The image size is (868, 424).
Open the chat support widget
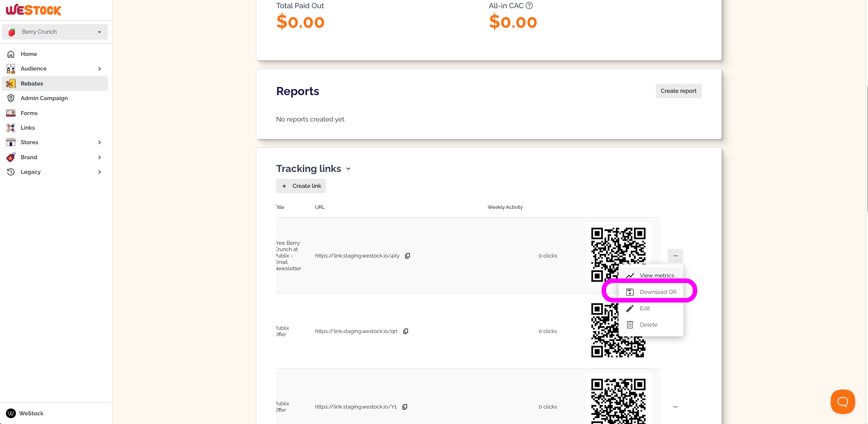click(842, 402)
